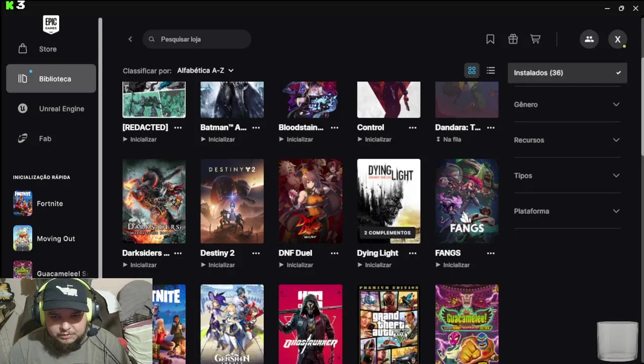Launch Bloodstained via Inicializar
Viewport: 644px width, 364px height.
tap(296, 139)
